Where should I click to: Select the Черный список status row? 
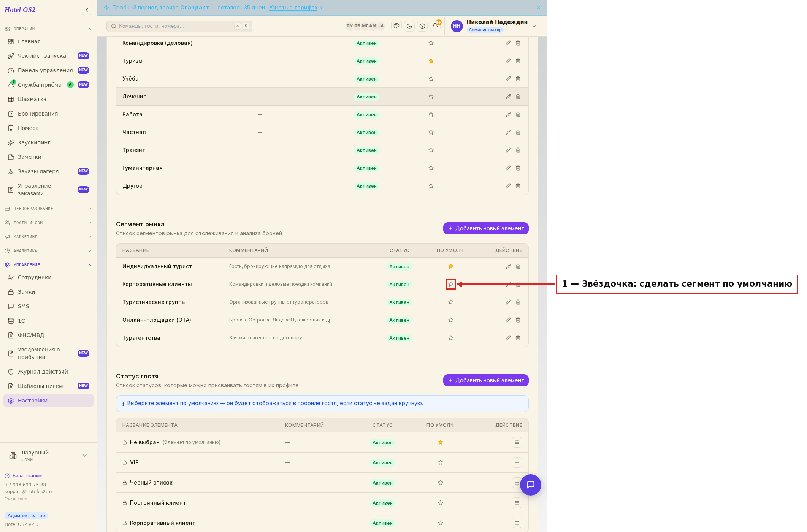322,483
